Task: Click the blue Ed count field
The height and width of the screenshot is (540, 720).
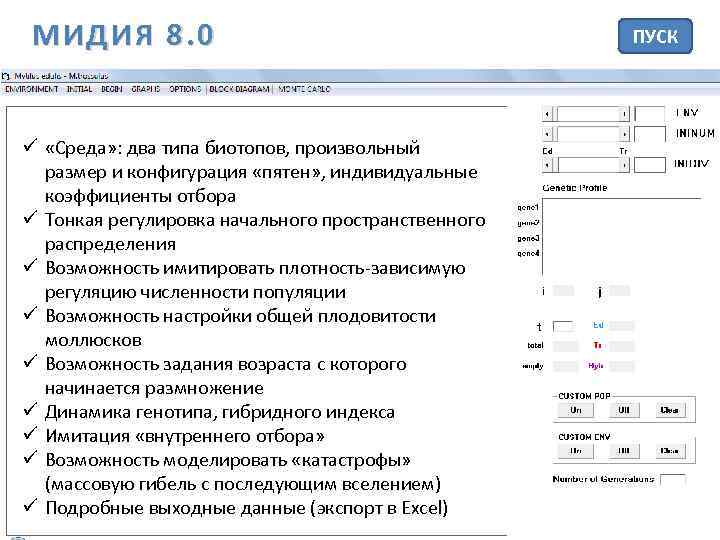Action: (622, 326)
